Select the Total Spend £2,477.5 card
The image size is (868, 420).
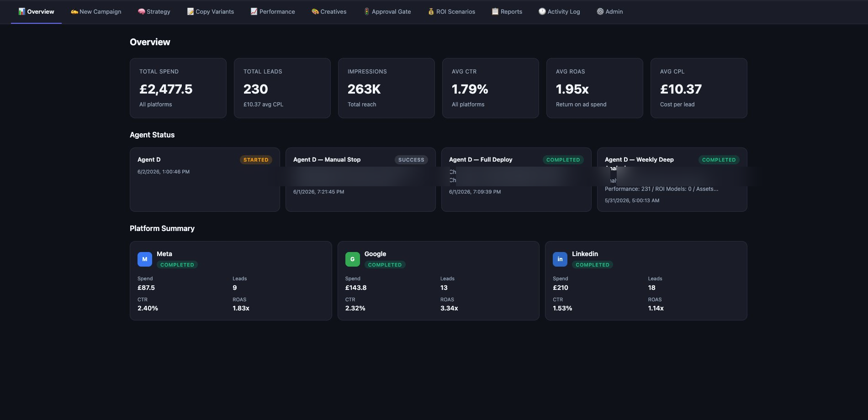178,88
